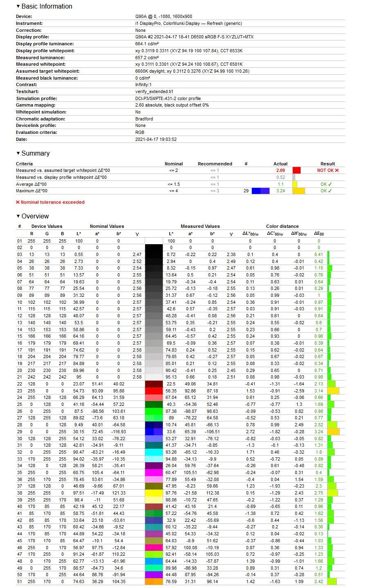Click the Chromatic adaptation value Bradford
This screenshot has height=588, width=368.
144,119
